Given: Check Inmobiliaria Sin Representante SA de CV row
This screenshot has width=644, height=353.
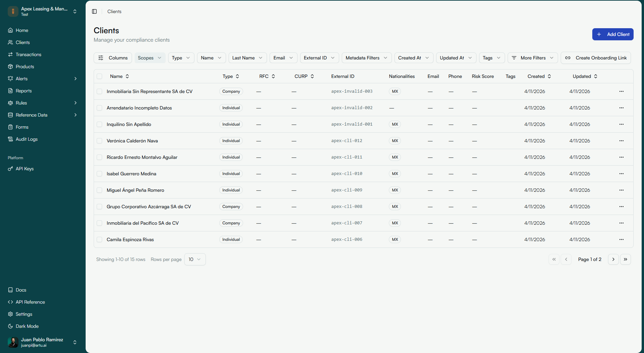Looking at the screenshot, I should pos(99,91).
